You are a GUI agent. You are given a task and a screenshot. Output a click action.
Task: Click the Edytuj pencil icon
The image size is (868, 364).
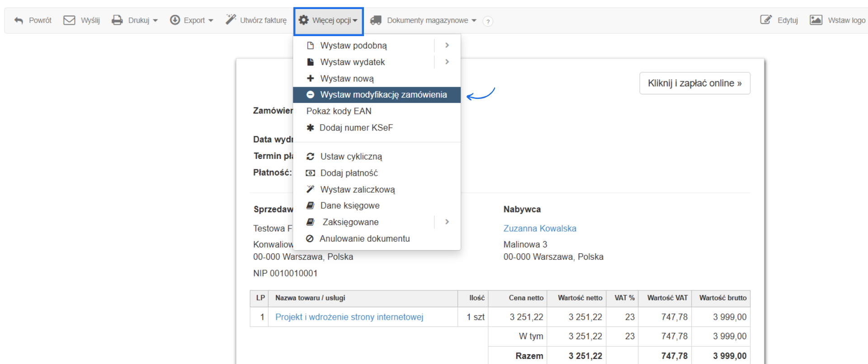click(766, 20)
